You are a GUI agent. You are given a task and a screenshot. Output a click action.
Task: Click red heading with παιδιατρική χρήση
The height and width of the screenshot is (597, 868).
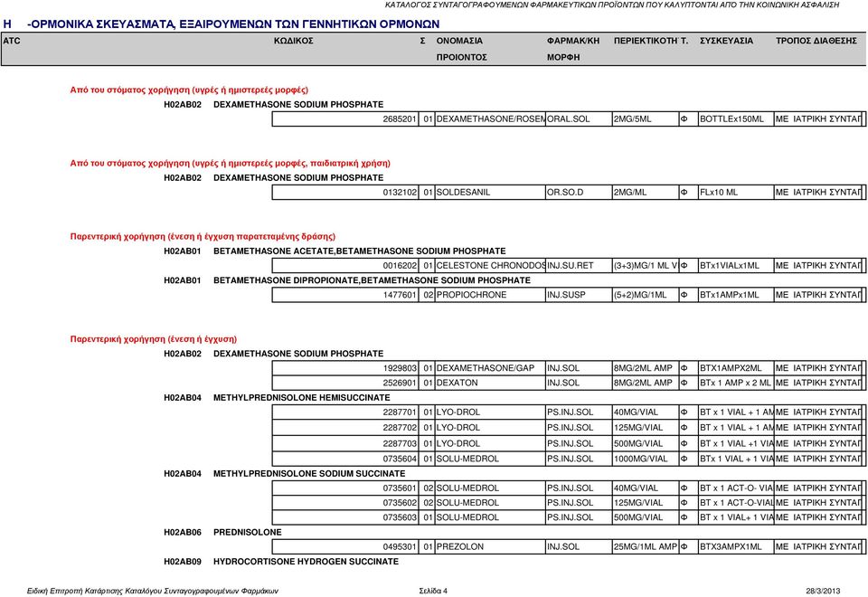coord(231,164)
